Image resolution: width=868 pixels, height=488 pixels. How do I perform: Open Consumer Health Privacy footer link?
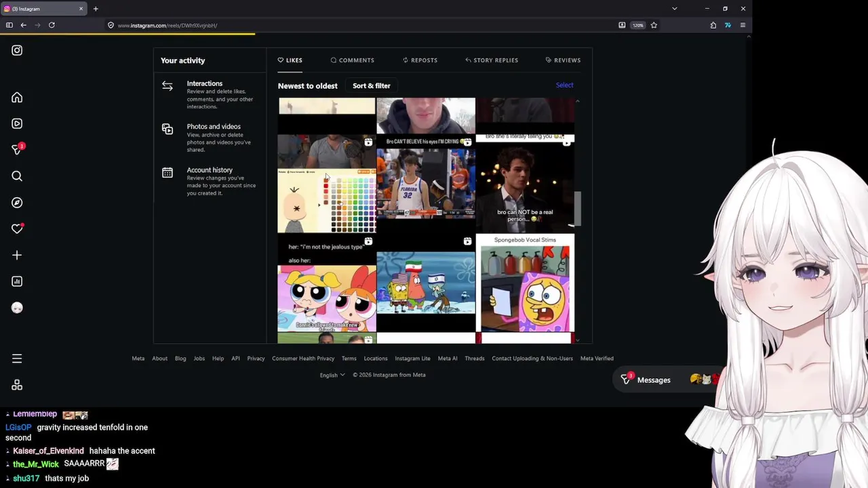pos(303,359)
